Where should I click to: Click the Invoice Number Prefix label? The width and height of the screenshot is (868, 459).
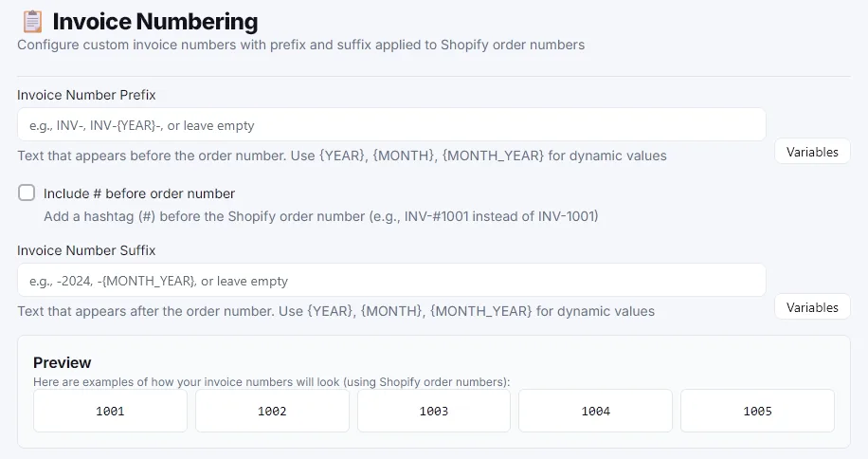coord(86,95)
